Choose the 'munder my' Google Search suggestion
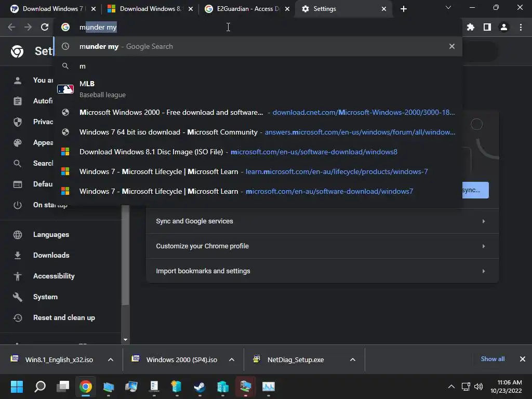 coord(258,46)
